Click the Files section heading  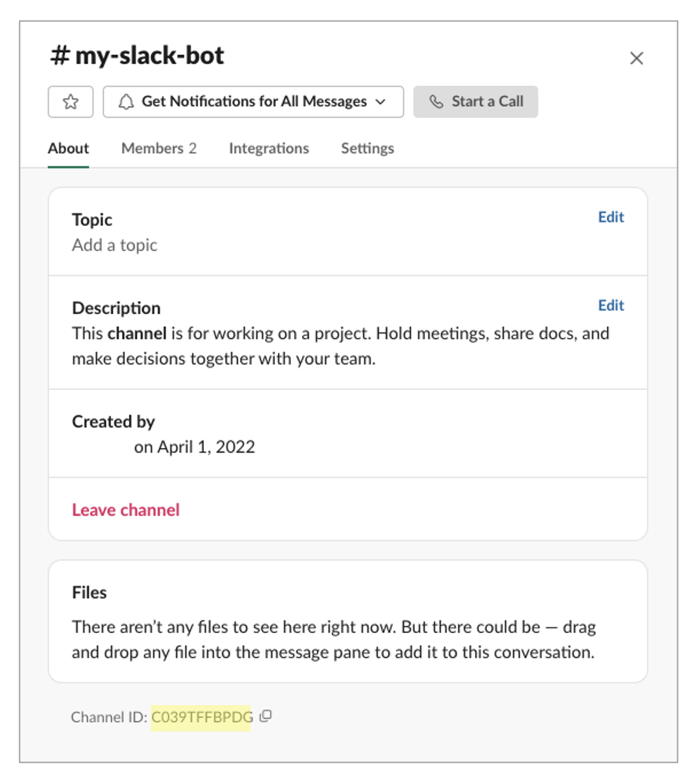pyautogui.click(x=89, y=592)
